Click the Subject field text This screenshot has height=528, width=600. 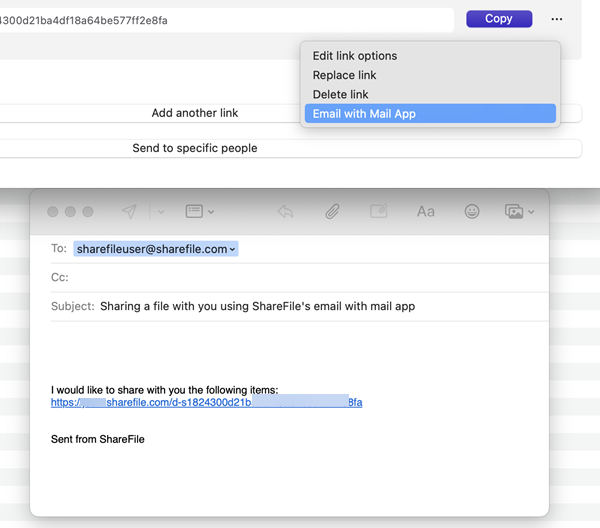click(258, 306)
